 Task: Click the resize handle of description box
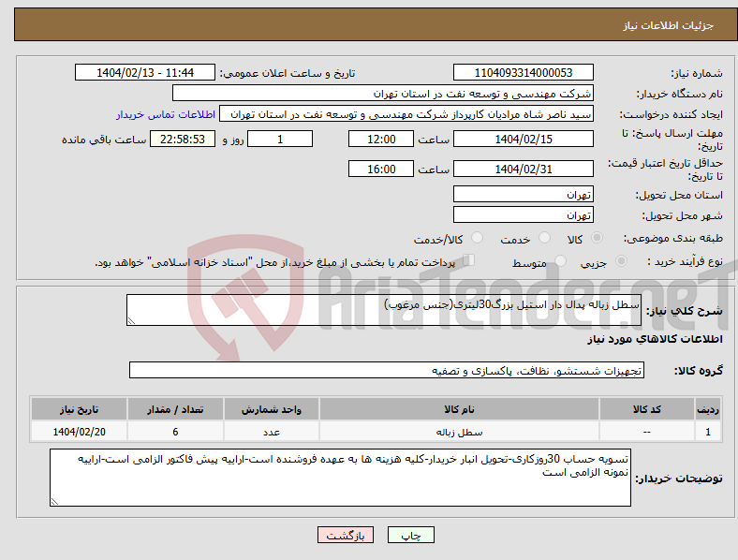point(131,321)
